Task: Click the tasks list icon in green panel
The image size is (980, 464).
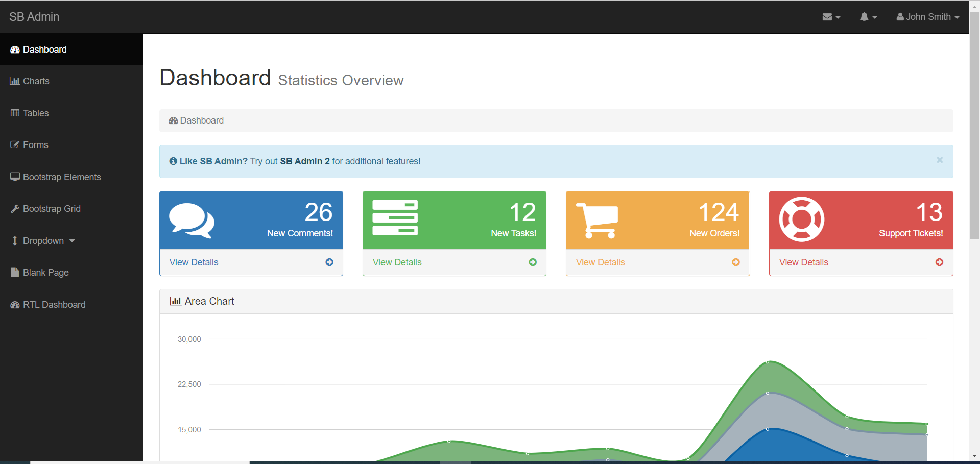Action: pos(395,217)
